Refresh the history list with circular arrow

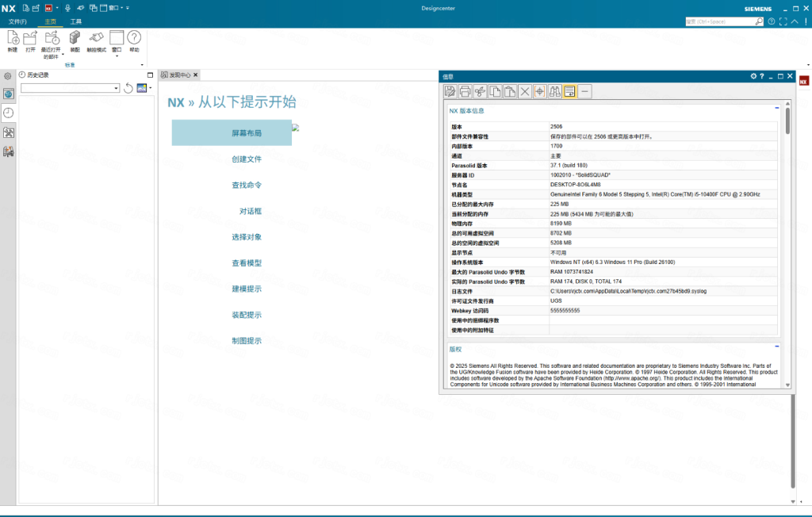[x=128, y=88]
